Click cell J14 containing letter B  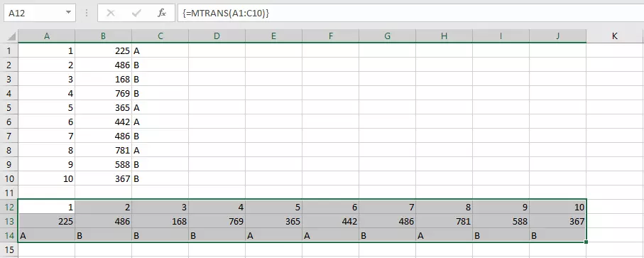[x=558, y=235]
